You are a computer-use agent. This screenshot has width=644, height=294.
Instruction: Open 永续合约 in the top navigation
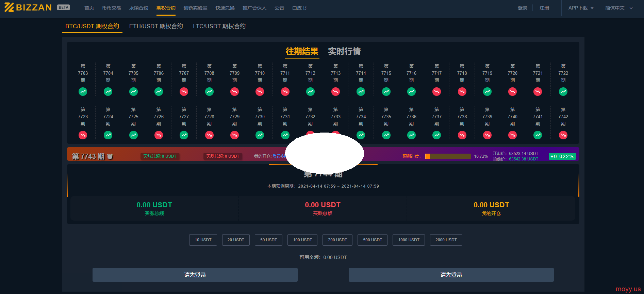[138, 8]
